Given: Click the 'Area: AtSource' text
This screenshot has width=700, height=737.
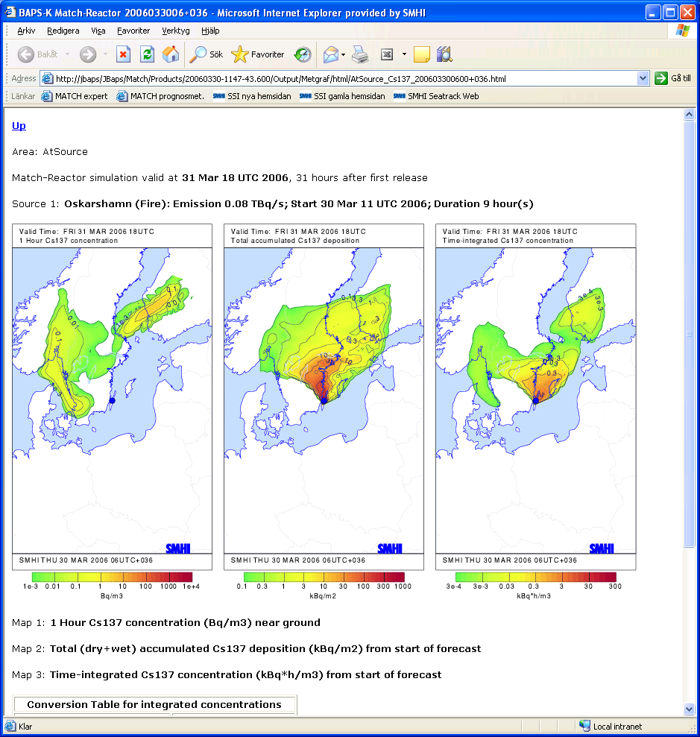Looking at the screenshot, I should [50, 151].
